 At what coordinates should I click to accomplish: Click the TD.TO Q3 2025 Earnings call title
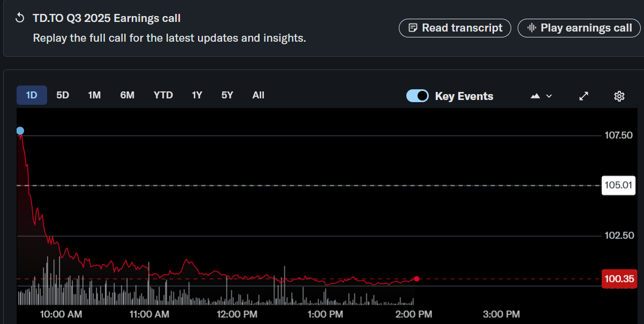[107, 18]
